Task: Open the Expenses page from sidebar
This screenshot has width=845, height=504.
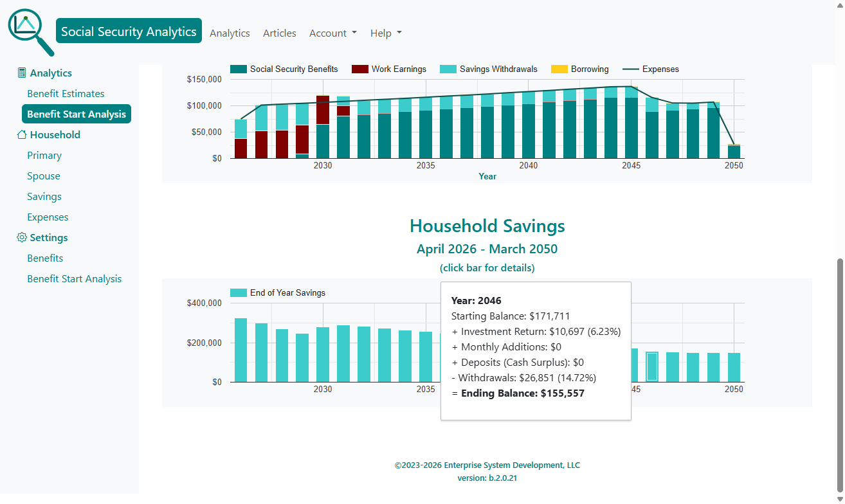Action: [47, 217]
